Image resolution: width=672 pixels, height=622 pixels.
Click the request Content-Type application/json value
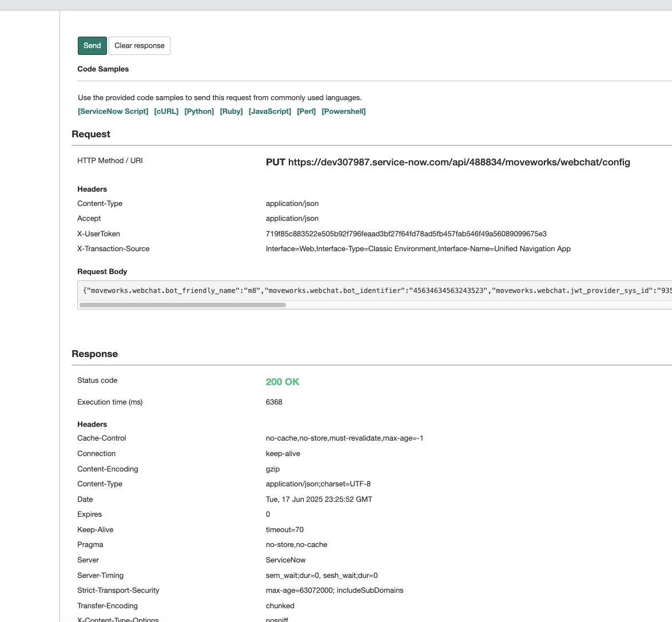[292, 204]
